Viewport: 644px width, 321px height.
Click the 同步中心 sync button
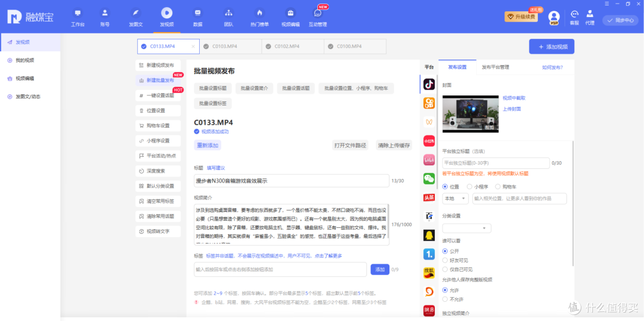[621, 20]
